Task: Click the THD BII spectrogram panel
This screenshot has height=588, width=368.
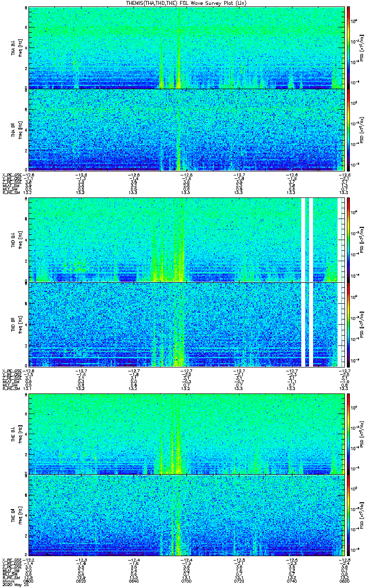Action: (186, 324)
